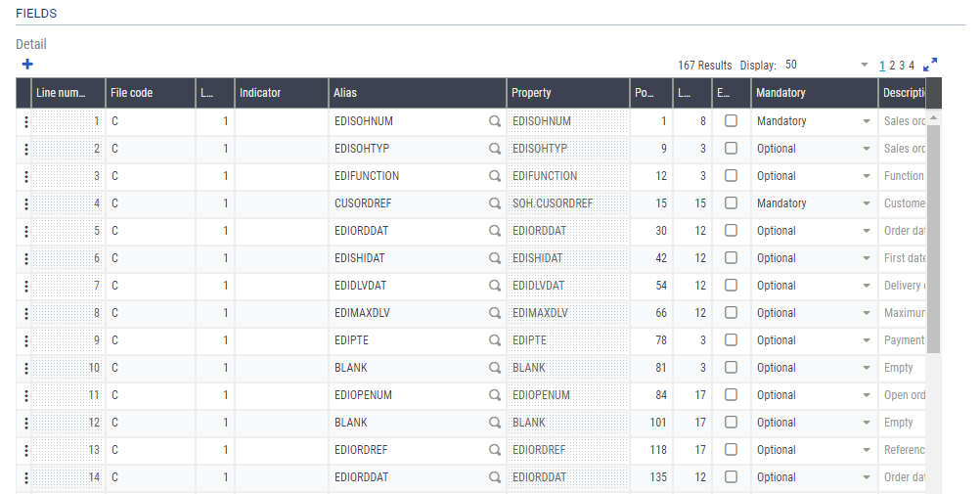Open row actions for line 13

tap(25, 450)
